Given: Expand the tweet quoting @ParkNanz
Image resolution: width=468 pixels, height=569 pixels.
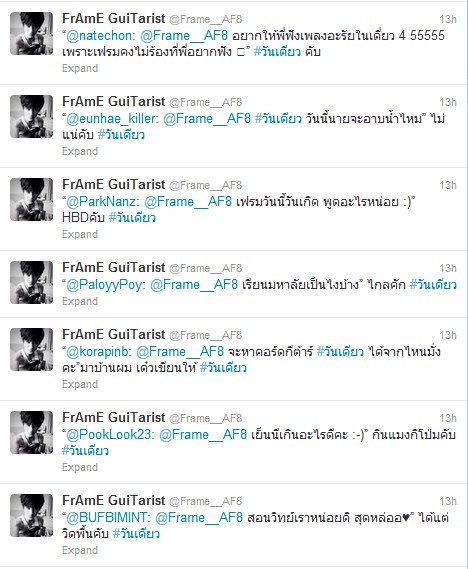Looking at the screenshot, I should [80, 234].
